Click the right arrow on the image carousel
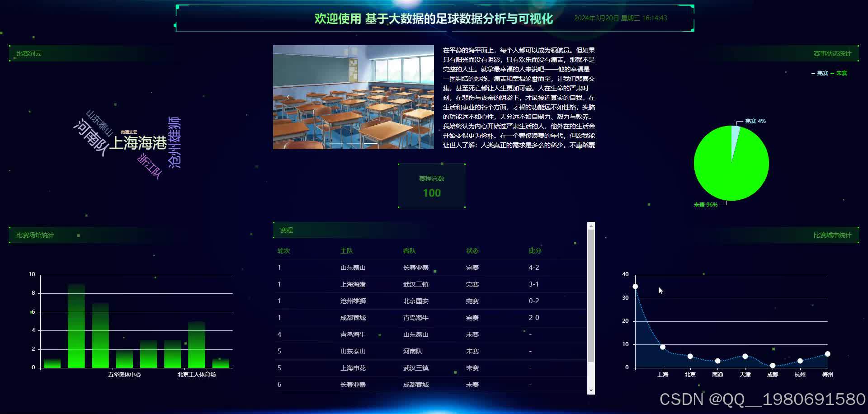The width and height of the screenshot is (868, 414). [x=418, y=97]
